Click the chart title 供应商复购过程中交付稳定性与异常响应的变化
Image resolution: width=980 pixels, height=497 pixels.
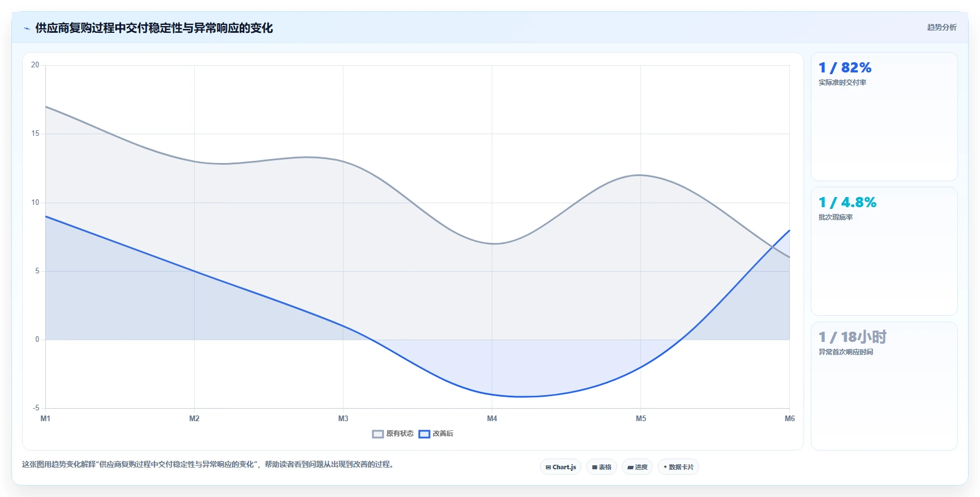(x=154, y=28)
